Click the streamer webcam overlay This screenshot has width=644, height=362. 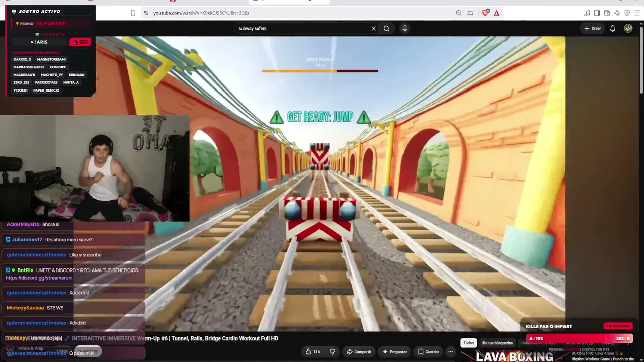[x=95, y=168]
